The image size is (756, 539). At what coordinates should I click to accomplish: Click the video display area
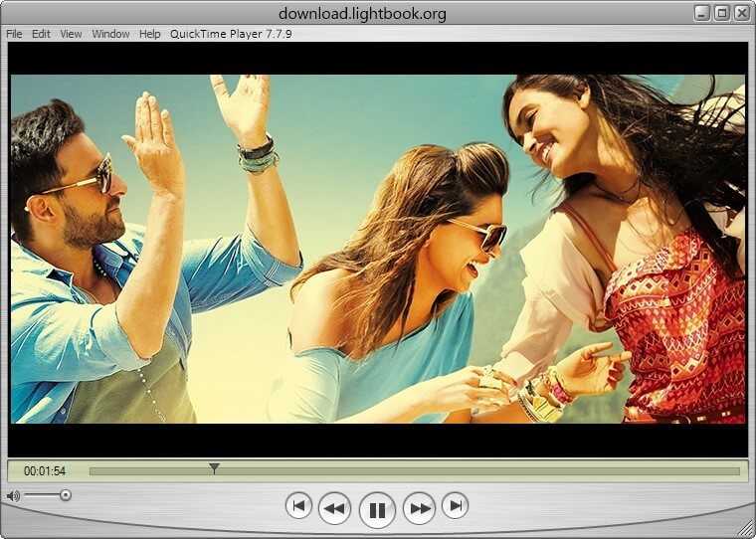tap(378, 250)
